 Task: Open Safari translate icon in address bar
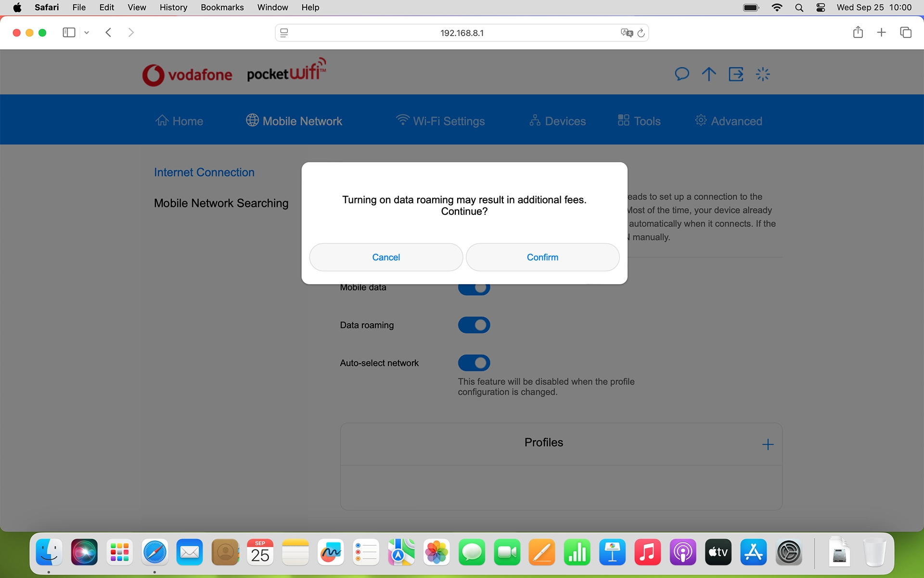click(626, 33)
